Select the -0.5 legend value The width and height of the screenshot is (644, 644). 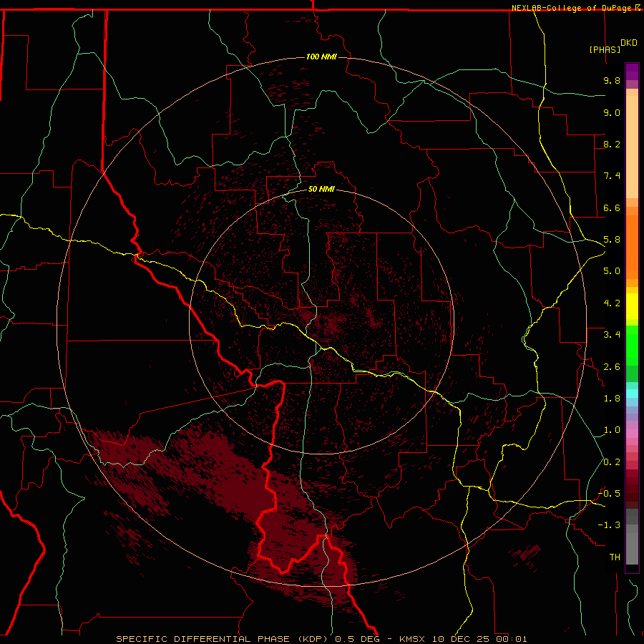tap(609, 494)
